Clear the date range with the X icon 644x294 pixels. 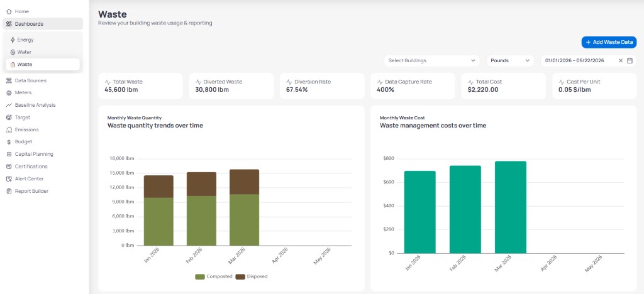point(621,61)
